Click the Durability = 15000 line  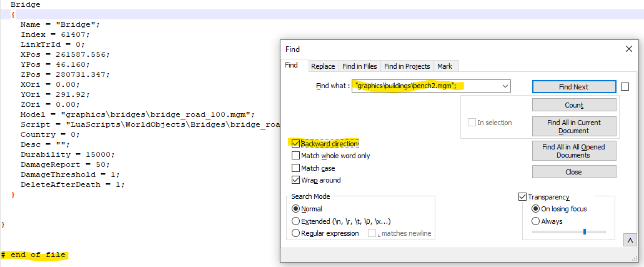pos(67,154)
